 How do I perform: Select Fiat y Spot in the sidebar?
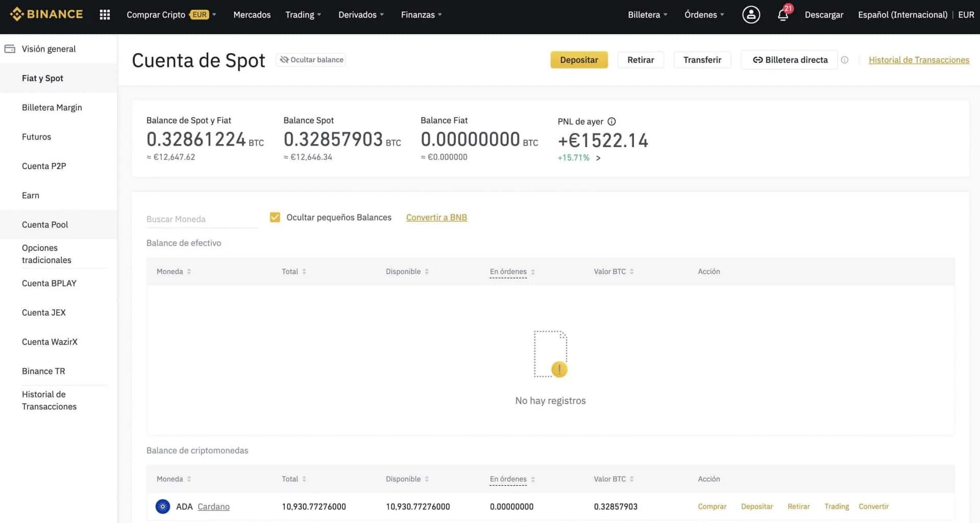pyautogui.click(x=59, y=78)
